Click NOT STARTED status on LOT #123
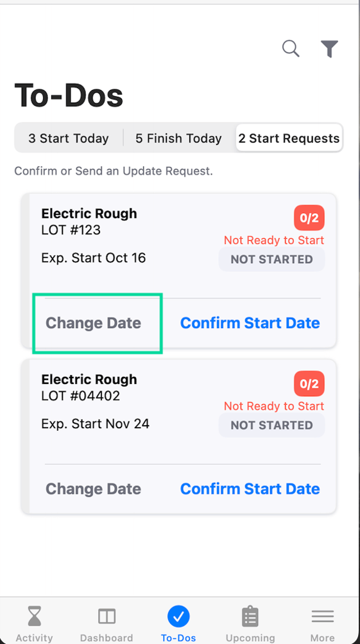Image resolution: width=360 pixels, height=644 pixels. point(271,259)
